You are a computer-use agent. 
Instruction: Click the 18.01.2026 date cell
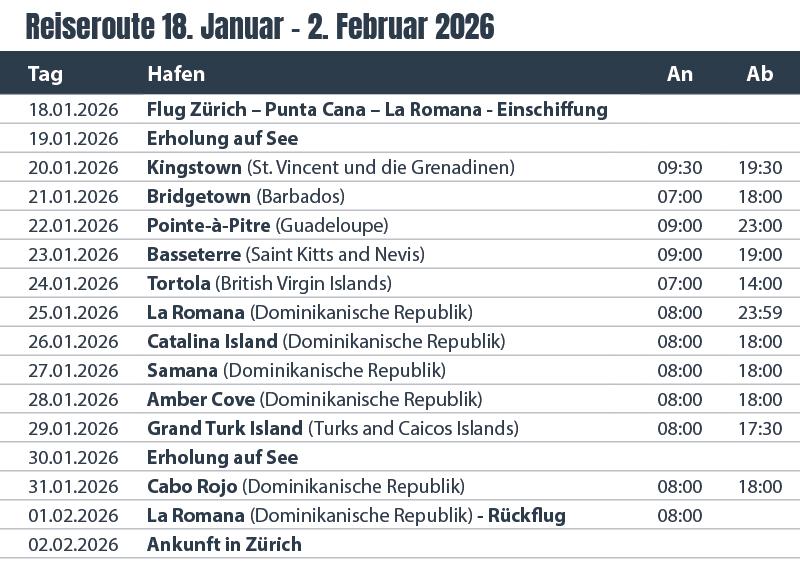tap(74, 109)
